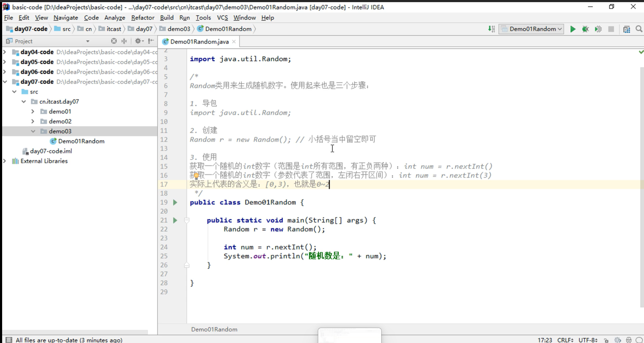Click the yellow intention lightbulb on line 16
The height and width of the screenshot is (343, 644).
pos(196,176)
